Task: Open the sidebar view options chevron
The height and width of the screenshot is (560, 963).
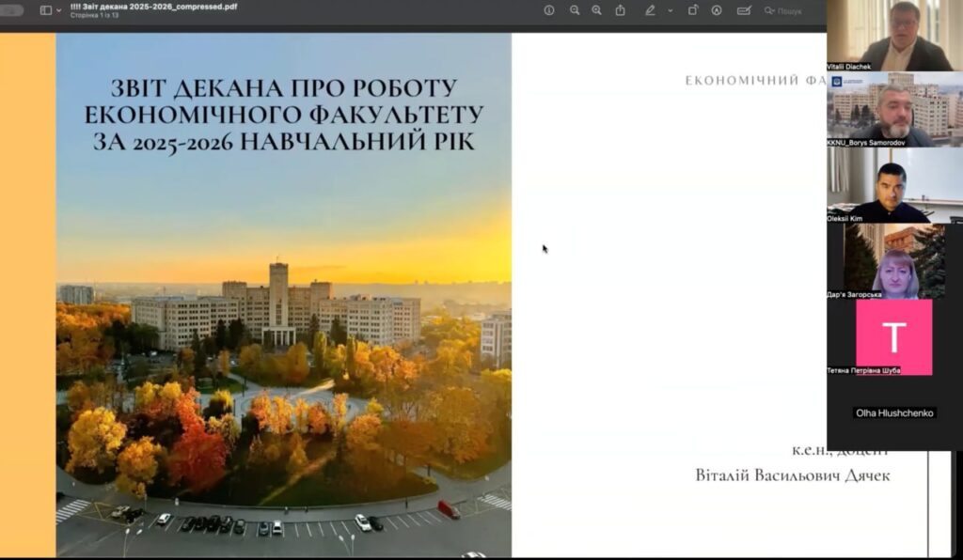Action: 59,10
